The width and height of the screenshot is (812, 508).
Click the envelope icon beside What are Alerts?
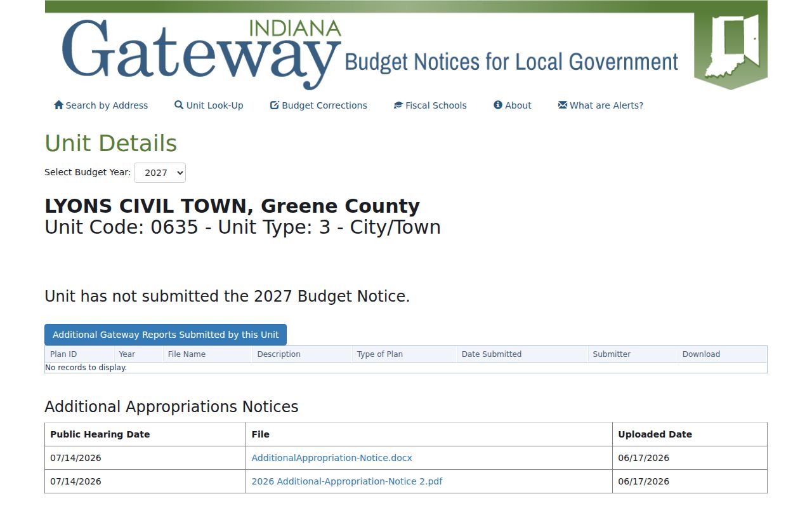pos(563,105)
